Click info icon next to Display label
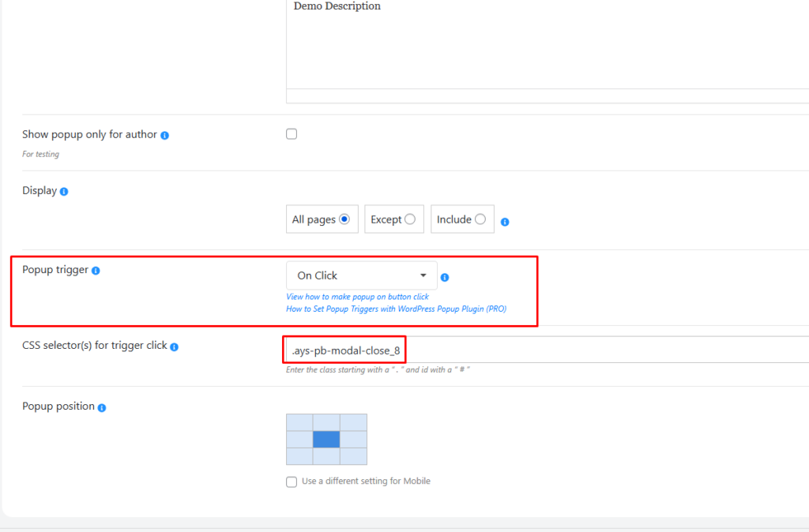This screenshot has width=809, height=532. (64, 192)
